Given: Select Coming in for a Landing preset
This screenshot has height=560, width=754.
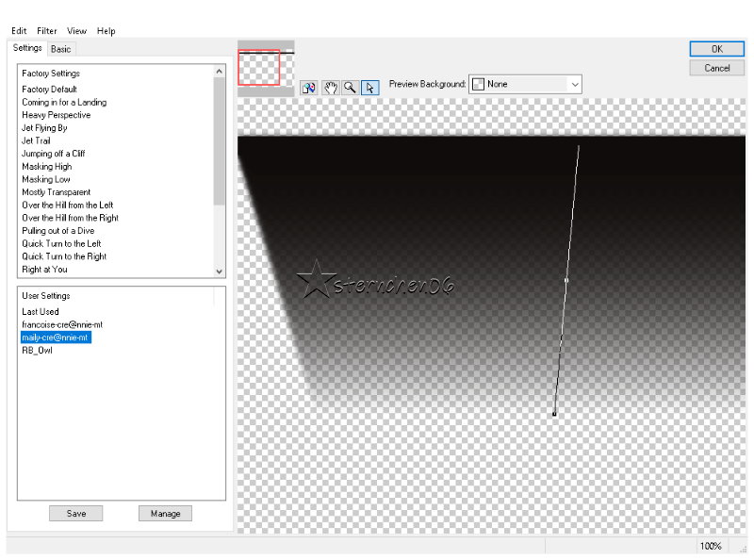Looking at the screenshot, I should point(64,102).
